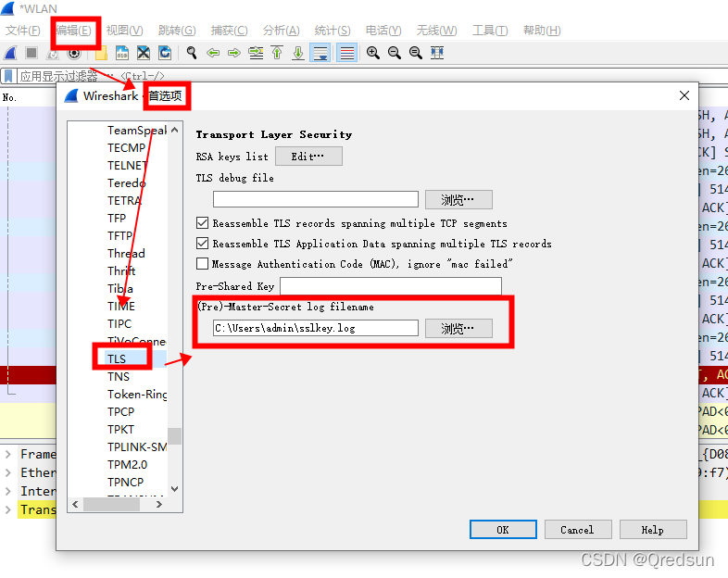Click Master-Secret log filename field
The width and height of the screenshot is (728, 578).
(x=316, y=328)
